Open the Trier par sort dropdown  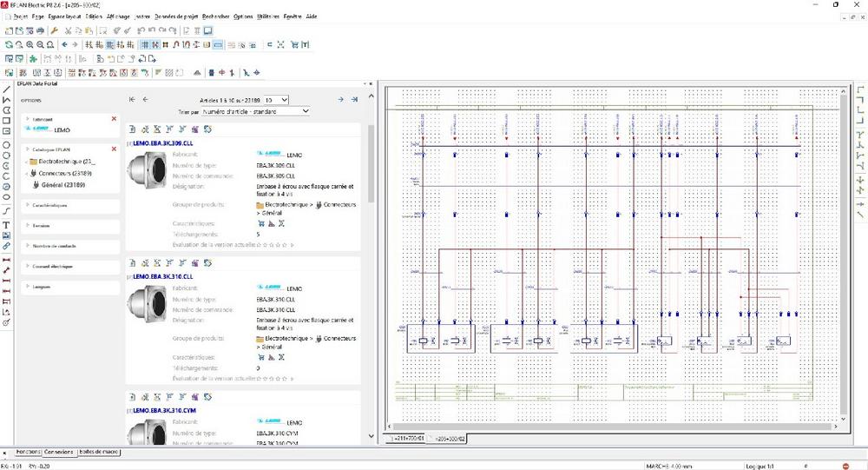tap(255, 111)
